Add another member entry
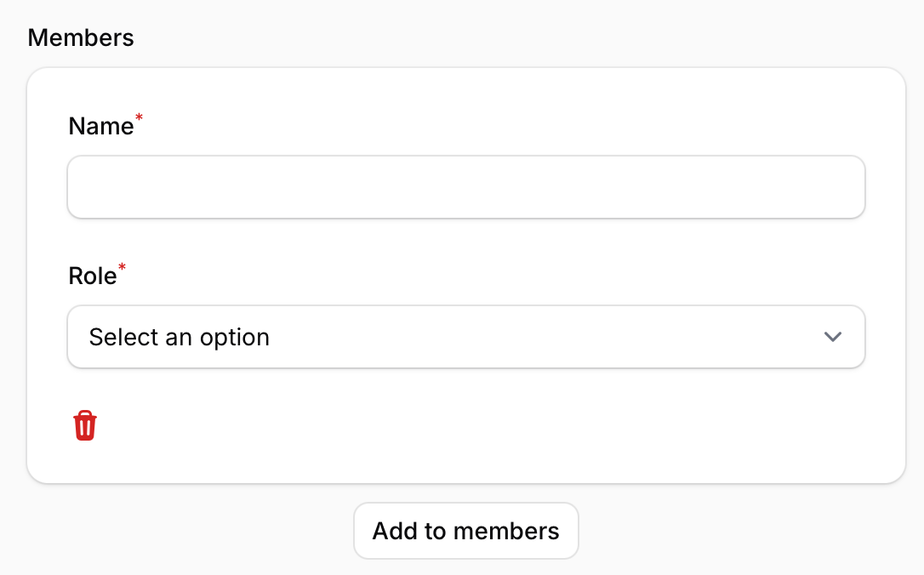 [465, 531]
